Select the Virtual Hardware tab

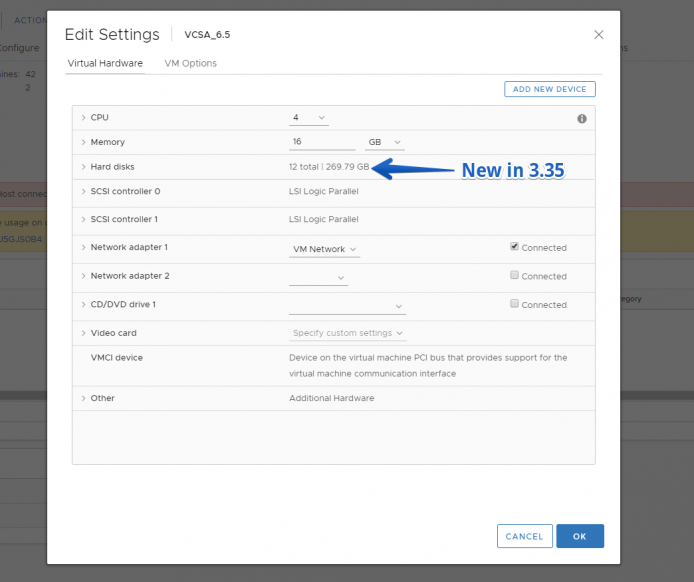tap(105, 63)
